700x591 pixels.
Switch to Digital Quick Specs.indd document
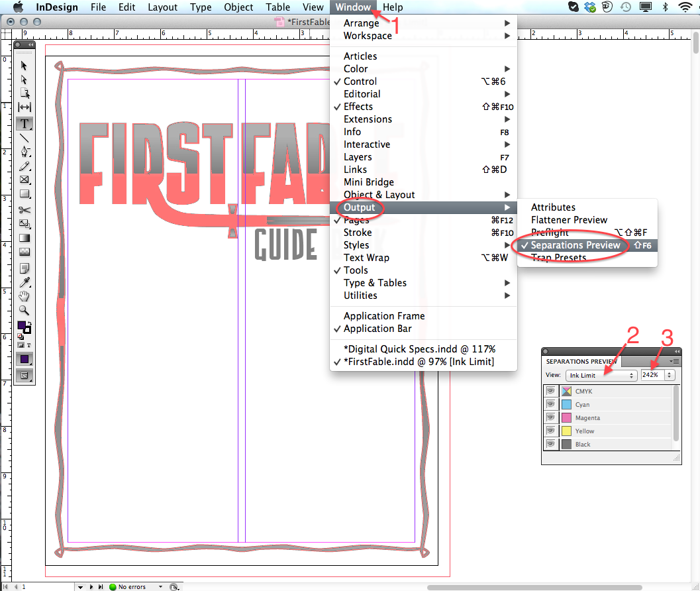(x=419, y=349)
